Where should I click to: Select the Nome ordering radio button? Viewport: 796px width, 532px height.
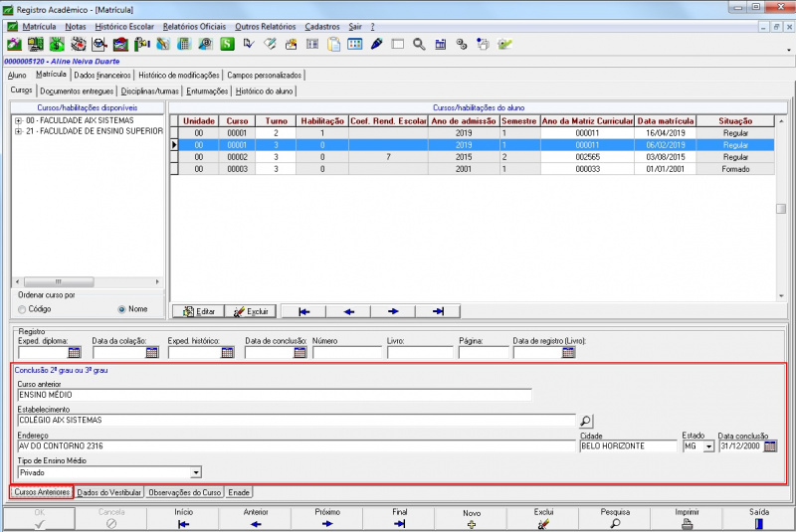coord(122,309)
